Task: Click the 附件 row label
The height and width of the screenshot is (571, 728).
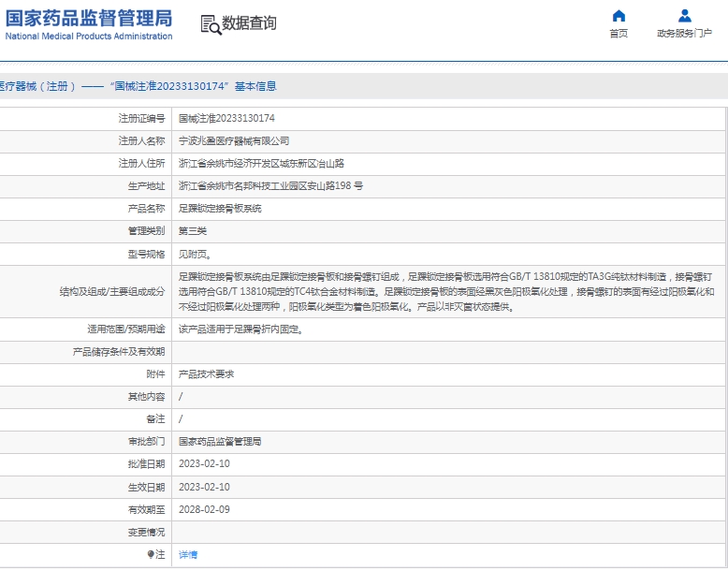Action: pyautogui.click(x=155, y=374)
